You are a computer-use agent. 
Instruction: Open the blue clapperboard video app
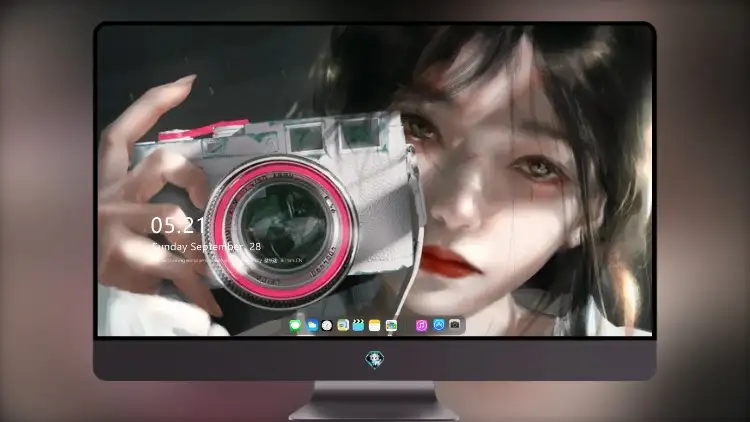pyautogui.click(x=358, y=325)
